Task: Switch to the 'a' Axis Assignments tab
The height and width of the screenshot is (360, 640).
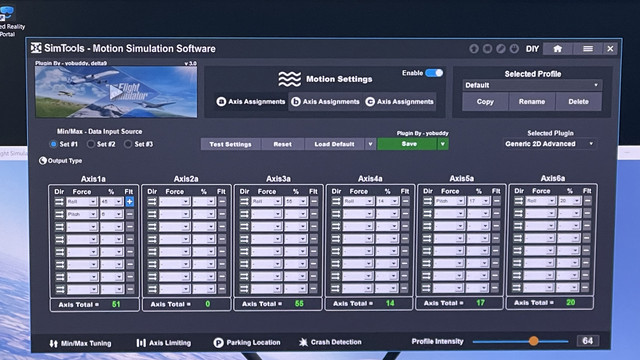Action: tap(251, 102)
